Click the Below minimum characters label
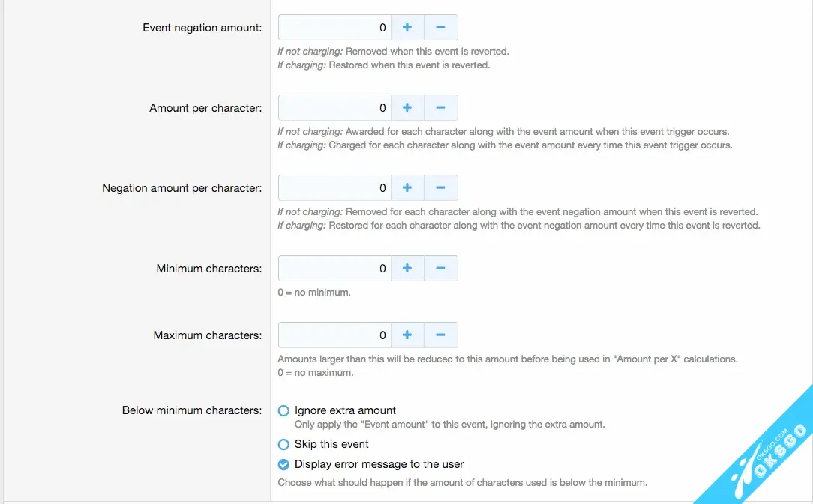813x504 pixels. tap(192, 411)
